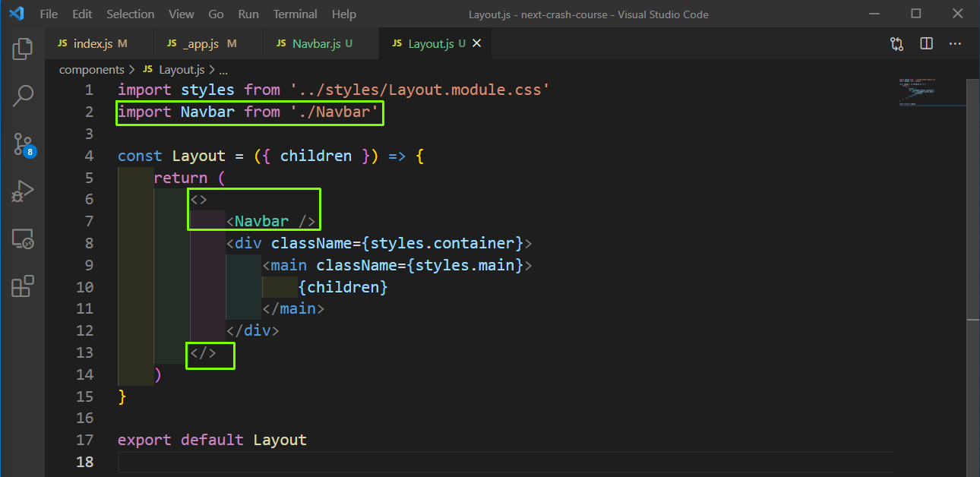Click the 'children' parameter on line 4
Screen dimensions: 980x477
pyautogui.click(x=316, y=156)
